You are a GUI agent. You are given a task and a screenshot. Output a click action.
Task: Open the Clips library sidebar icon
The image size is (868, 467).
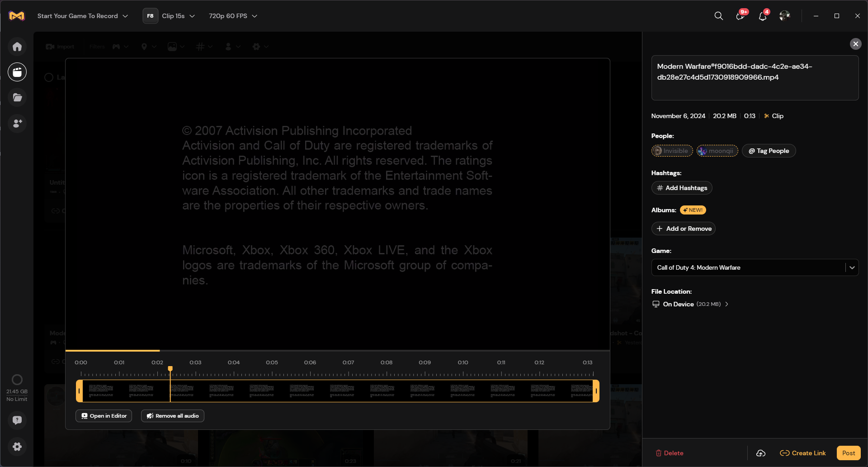pyautogui.click(x=17, y=72)
